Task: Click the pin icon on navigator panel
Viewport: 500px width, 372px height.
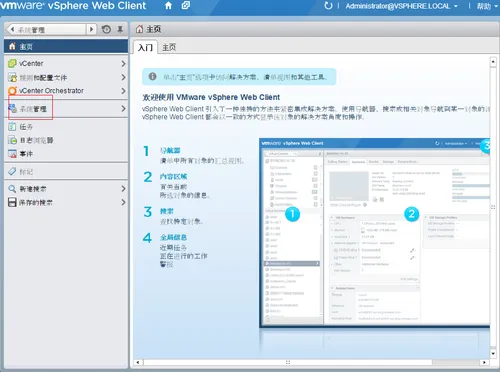Action: click(x=120, y=29)
